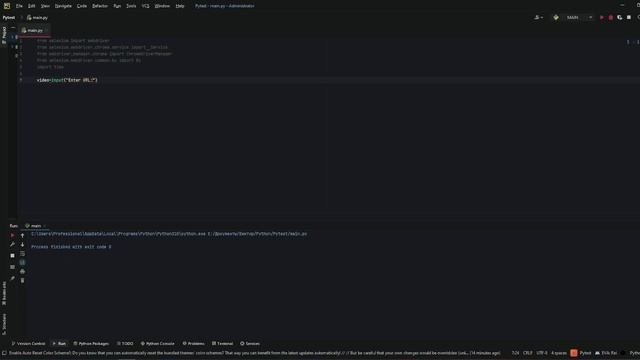Click the green build hammer icon
Screen dimensions: 640x360
pyautogui.click(x=556, y=18)
